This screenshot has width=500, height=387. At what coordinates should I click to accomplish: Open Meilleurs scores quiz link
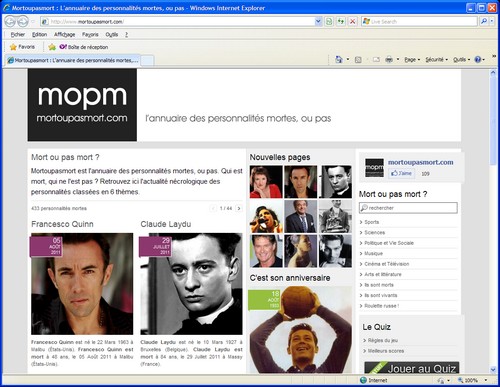pyautogui.click(x=386, y=351)
